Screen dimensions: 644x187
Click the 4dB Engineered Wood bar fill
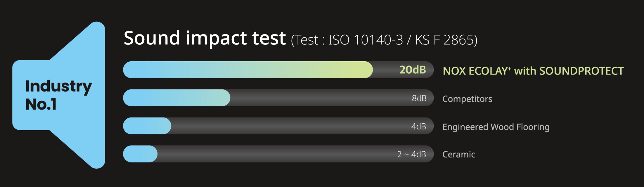coord(147,126)
